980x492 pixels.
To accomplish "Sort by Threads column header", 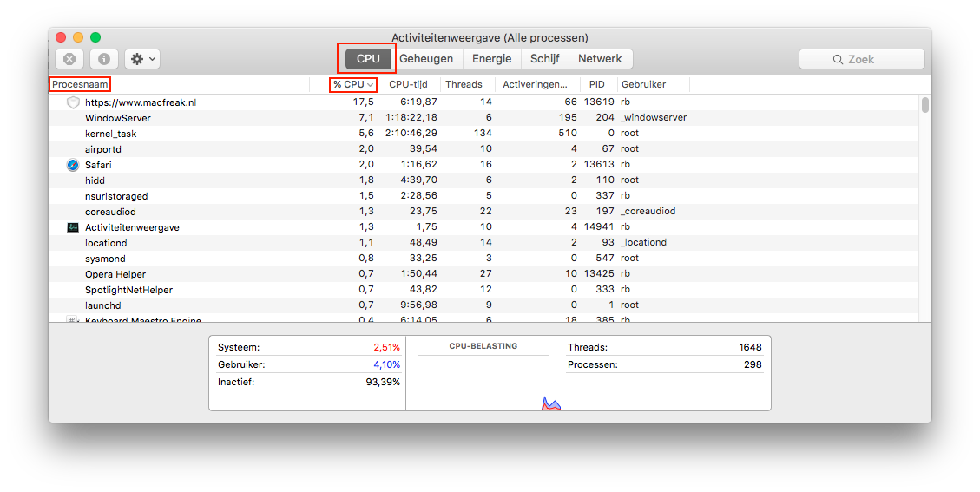I will coord(464,84).
